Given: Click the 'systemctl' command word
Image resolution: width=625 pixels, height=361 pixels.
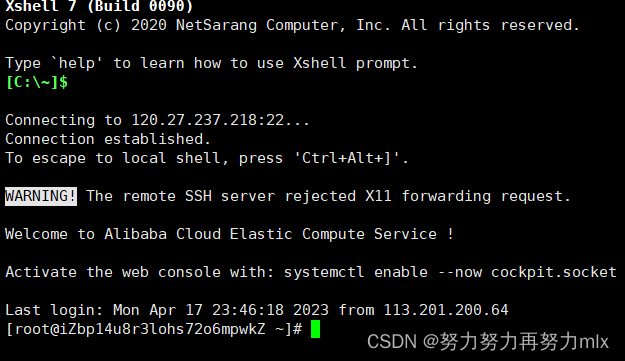Looking at the screenshot, I should pyautogui.click(x=324, y=272).
